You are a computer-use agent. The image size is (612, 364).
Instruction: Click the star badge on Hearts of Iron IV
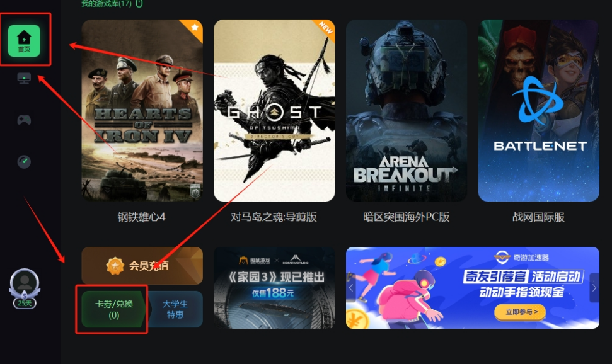pyautogui.click(x=194, y=27)
